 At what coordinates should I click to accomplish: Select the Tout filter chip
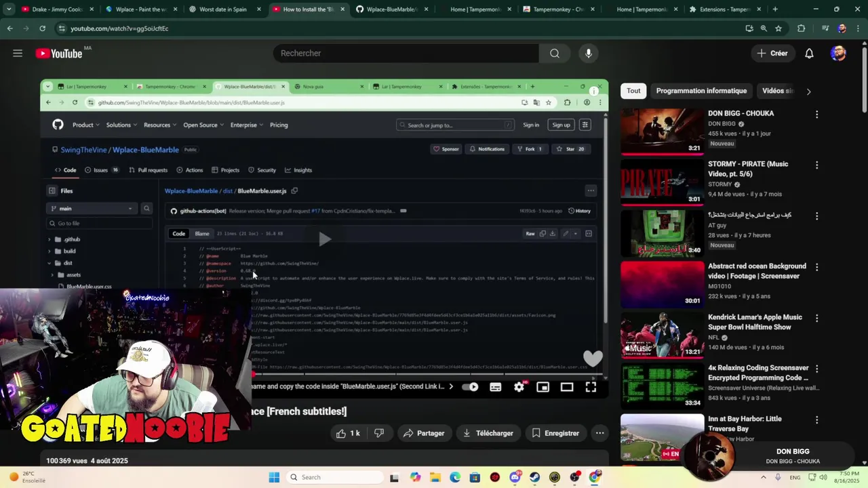point(633,91)
